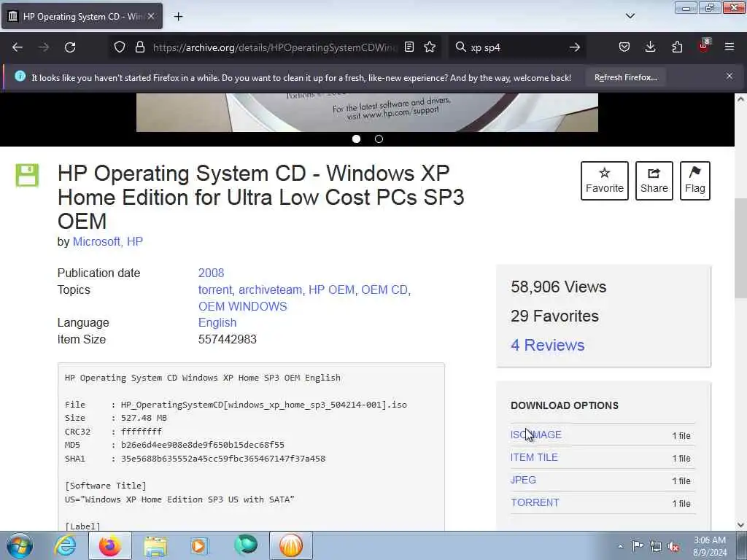
Task: Open the Pocket save icon
Action: click(624, 47)
